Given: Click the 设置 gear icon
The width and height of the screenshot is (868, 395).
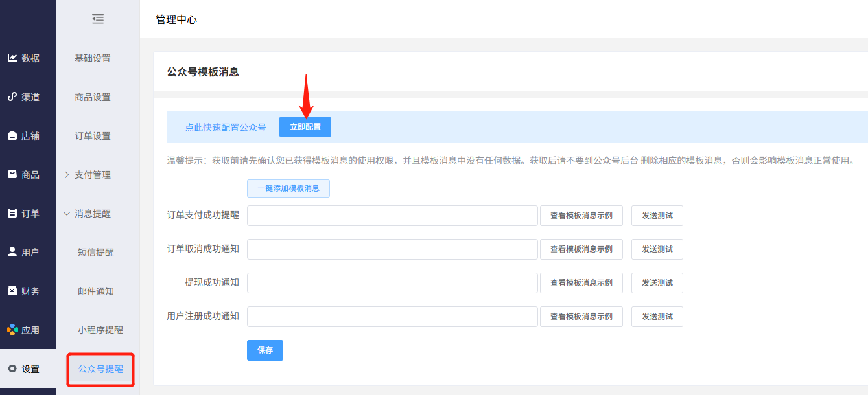Looking at the screenshot, I should pos(12,368).
